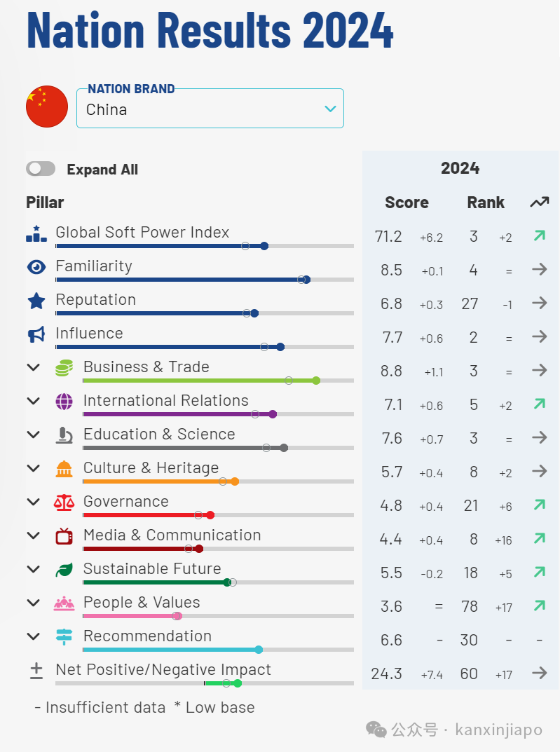The height and width of the screenshot is (752, 560).
Task: Click the Reputation star icon
Action: pyautogui.click(x=36, y=301)
